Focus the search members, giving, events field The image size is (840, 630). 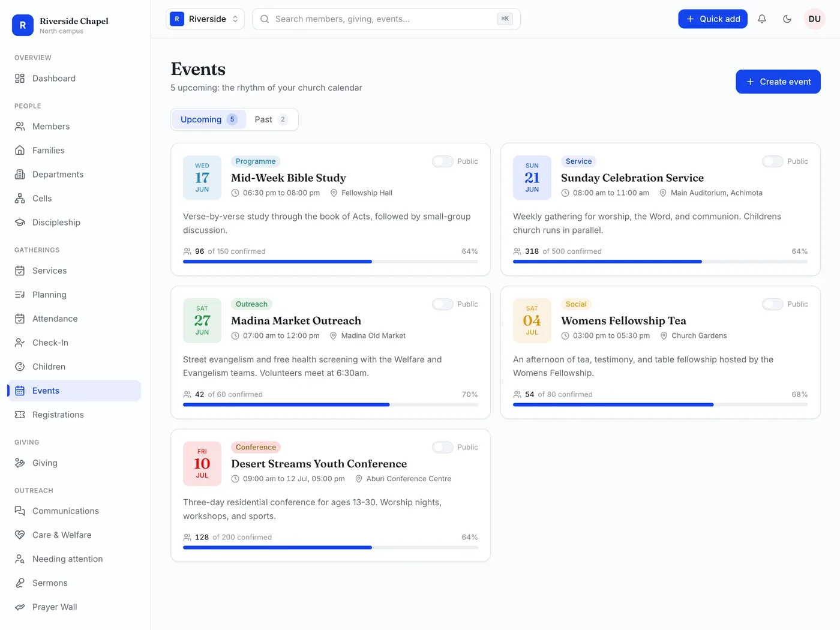tap(386, 19)
